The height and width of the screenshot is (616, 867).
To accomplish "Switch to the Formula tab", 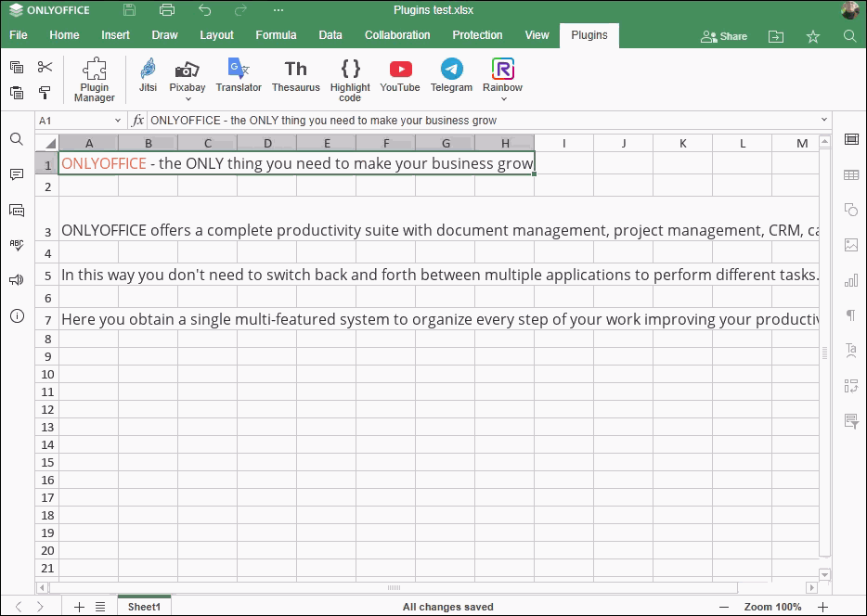I will click(276, 35).
